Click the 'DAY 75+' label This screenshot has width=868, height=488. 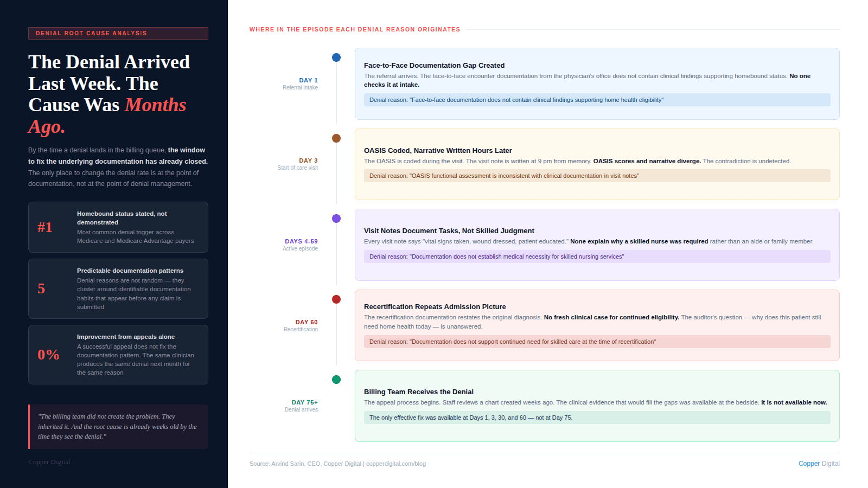304,402
